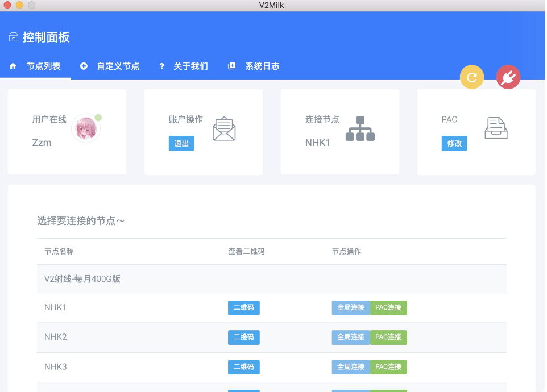Click the yellow refresh circular button
The height and width of the screenshot is (392, 547).
coord(471,78)
